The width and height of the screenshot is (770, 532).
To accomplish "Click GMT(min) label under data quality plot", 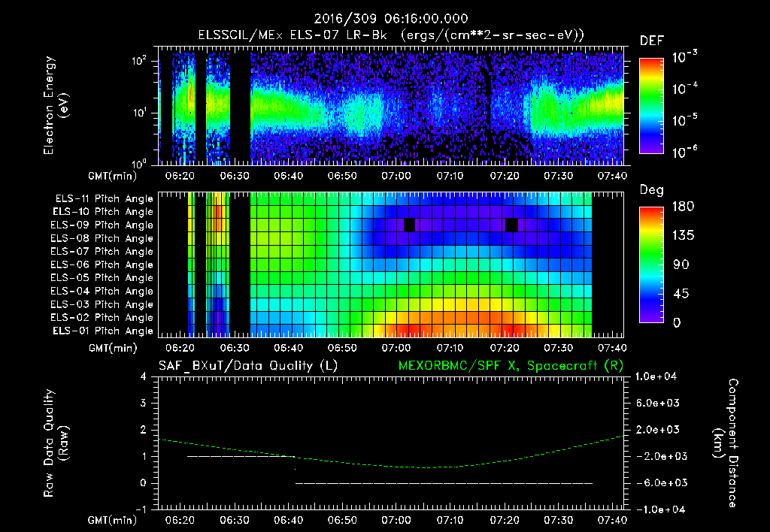I will point(113,520).
